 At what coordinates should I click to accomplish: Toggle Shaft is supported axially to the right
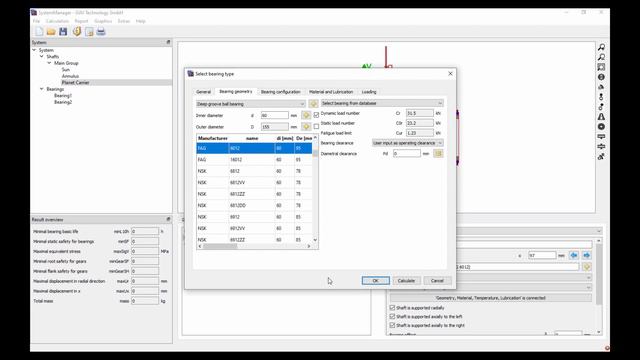click(x=392, y=325)
